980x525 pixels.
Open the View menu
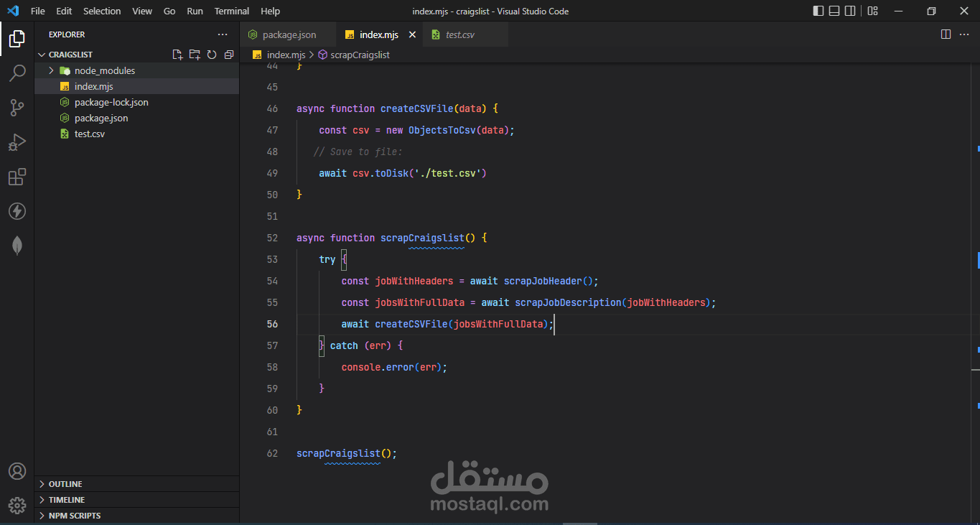pos(142,11)
